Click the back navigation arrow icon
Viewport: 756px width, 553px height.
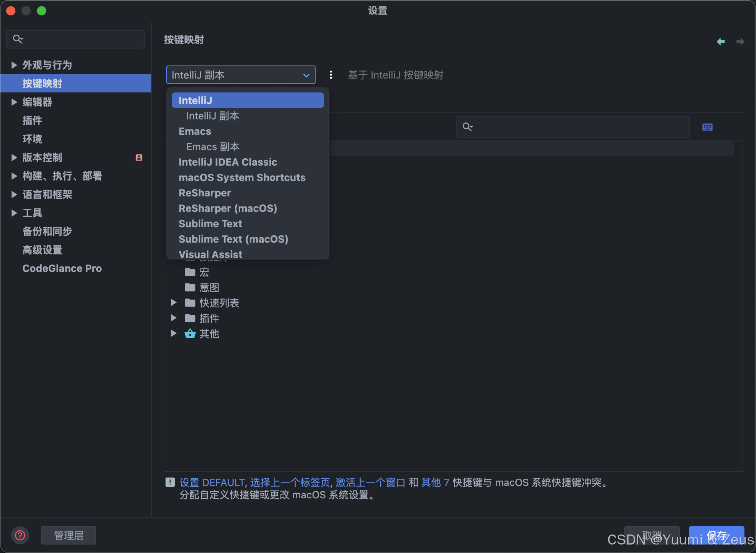point(721,41)
